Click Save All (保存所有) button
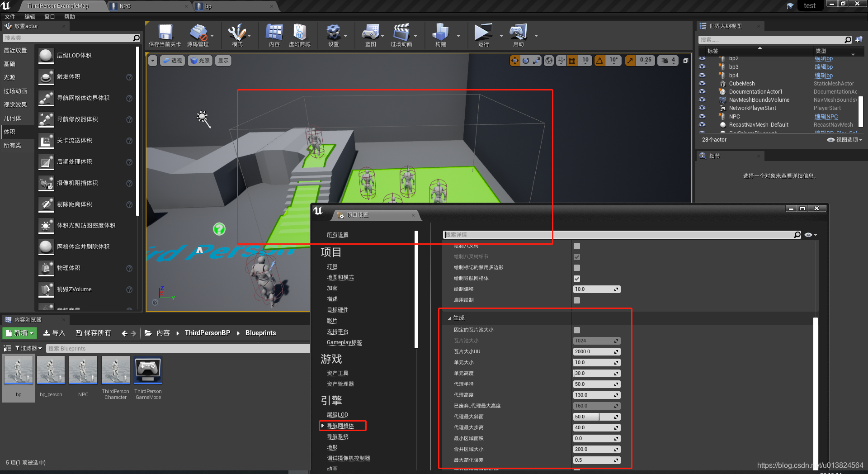The height and width of the screenshot is (474, 868). click(93, 333)
